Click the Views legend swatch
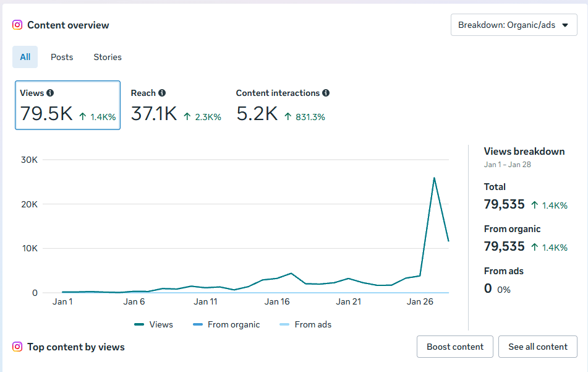The height and width of the screenshot is (372, 588). coord(139,324)
